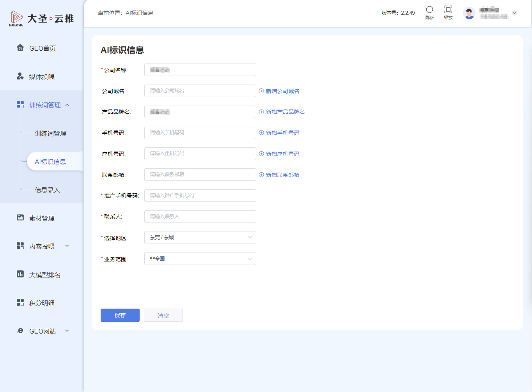Click the 素材管理 image icon
The image size is (532, 392).
[x=20, y=217]
